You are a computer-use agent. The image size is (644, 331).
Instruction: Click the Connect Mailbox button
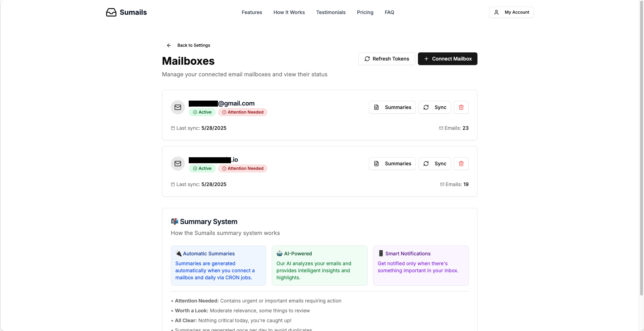(x=448, y=59)
